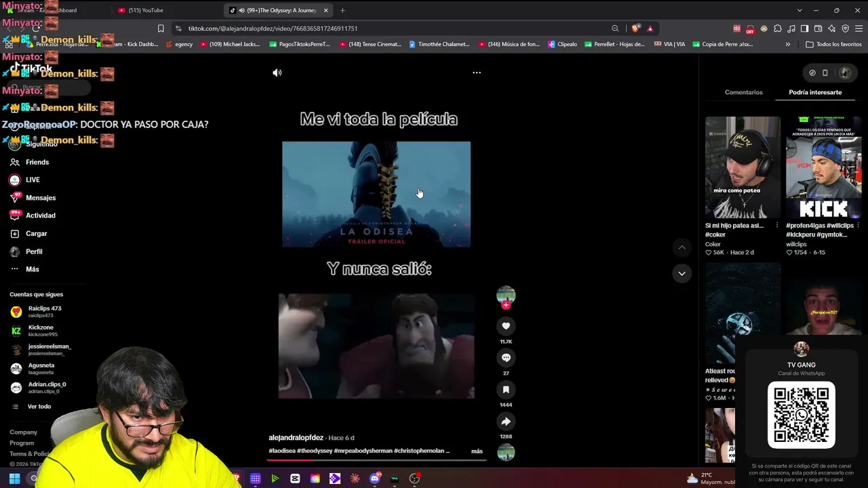Open the Windows Start menu
This screenshot has height=488, width=868.
click(x=14, y=479)
